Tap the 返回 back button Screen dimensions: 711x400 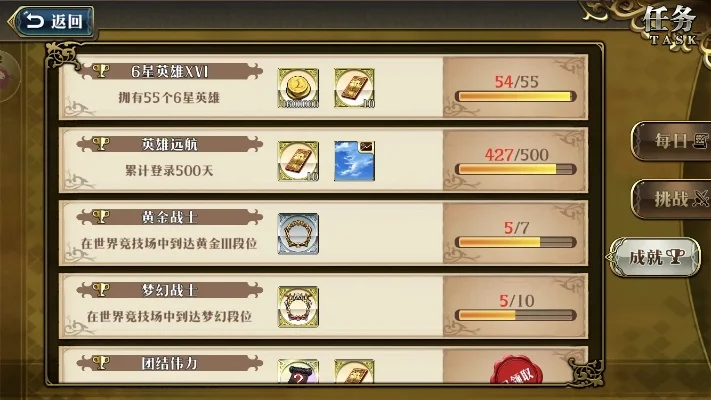pos(52,21)
